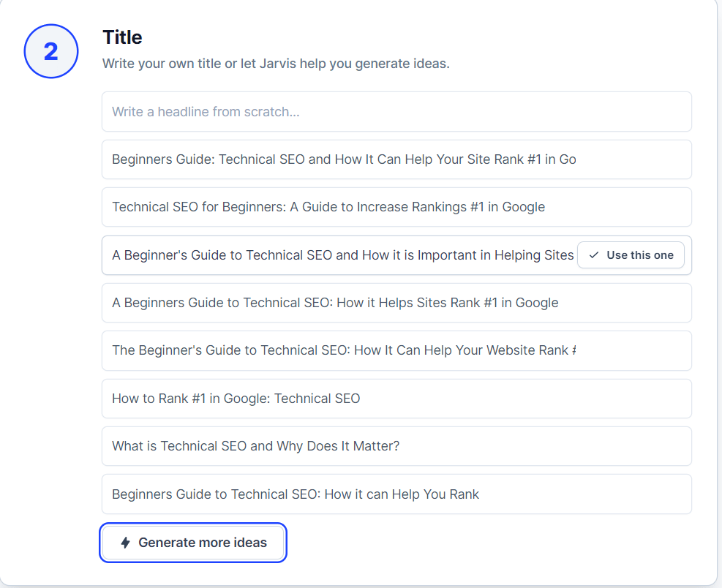722x588 pixels.
Task: Choose 'A Beginners Guide to Technical SEO: How it Helps Sites' title
Action: (x=396, y=303)
